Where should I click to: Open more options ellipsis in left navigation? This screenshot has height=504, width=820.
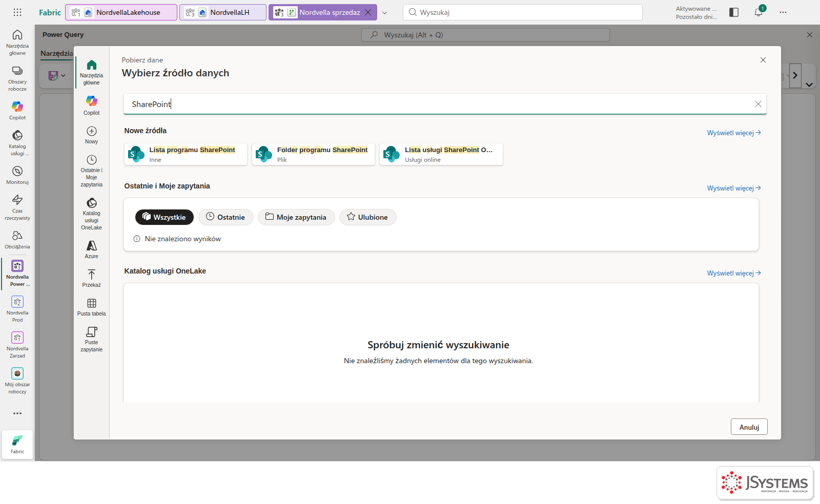pos(17,413)
